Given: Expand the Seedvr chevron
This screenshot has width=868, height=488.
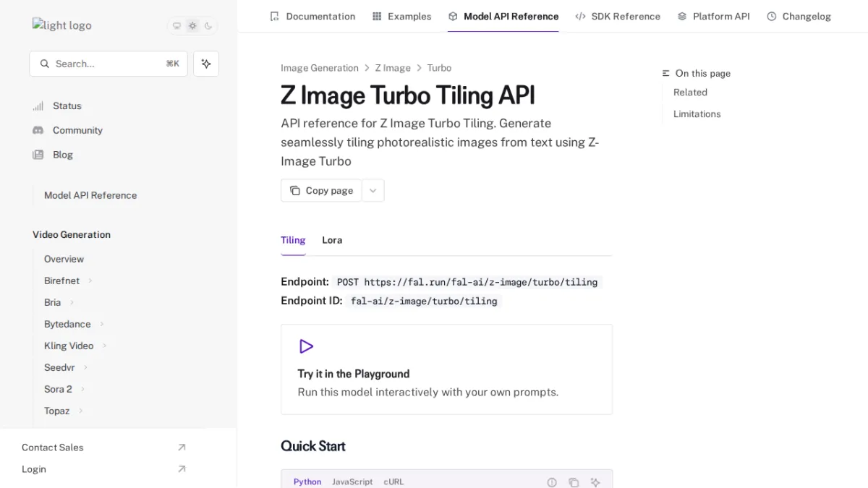Looking at the screenshot, I should pos(85,367).
